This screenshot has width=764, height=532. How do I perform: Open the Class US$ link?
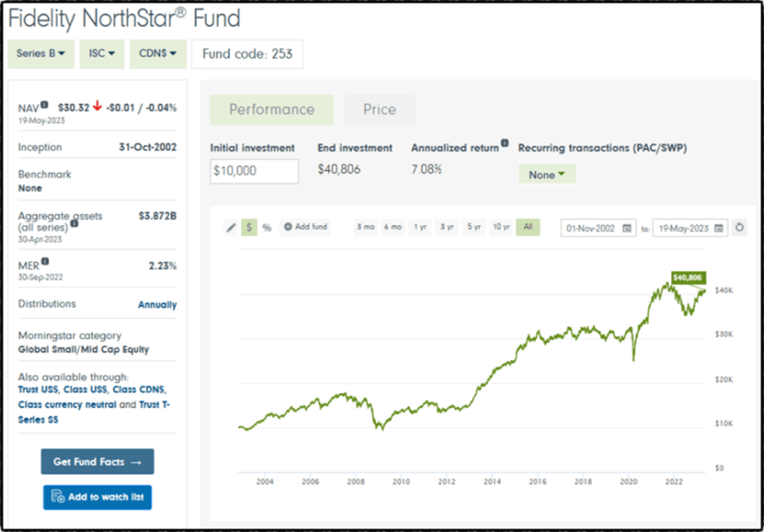point(85,389)
